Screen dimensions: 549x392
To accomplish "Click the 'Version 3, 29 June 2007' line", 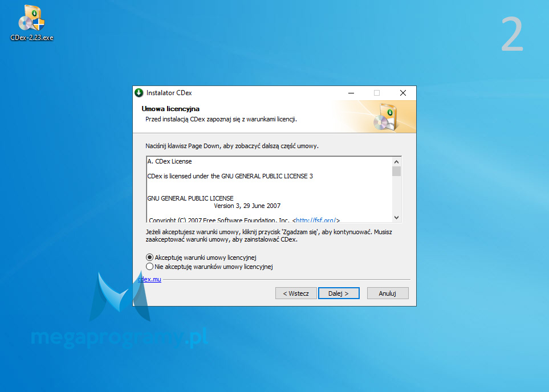I will (x=247, y=206).
